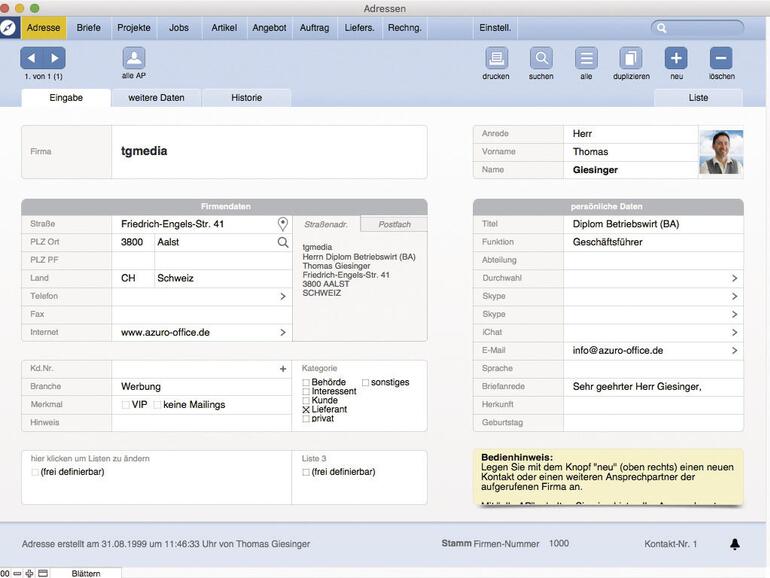Go to next record arrow
Viewport: 770px width, 578px height.
55,58
